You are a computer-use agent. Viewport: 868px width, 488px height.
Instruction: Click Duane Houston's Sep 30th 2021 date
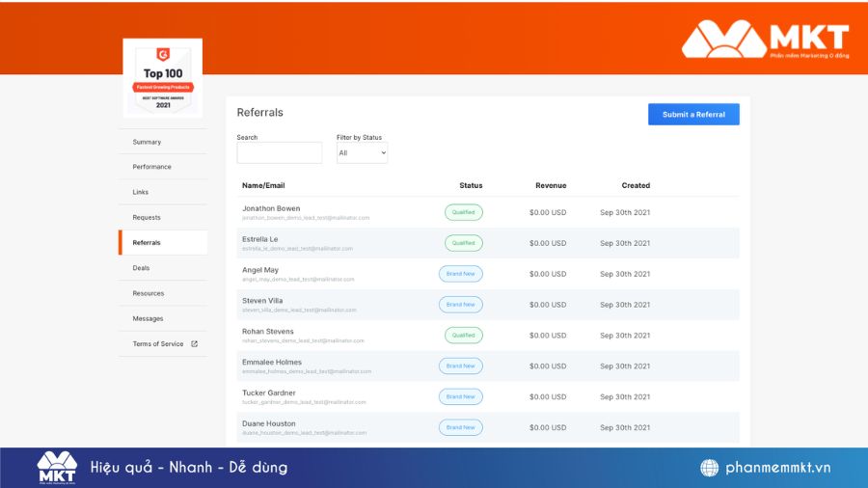[625, 427]
